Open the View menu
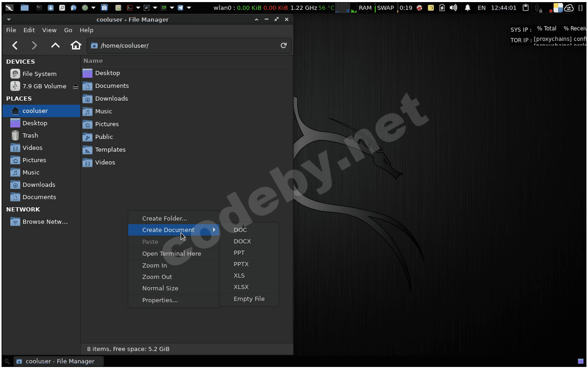 49,30
